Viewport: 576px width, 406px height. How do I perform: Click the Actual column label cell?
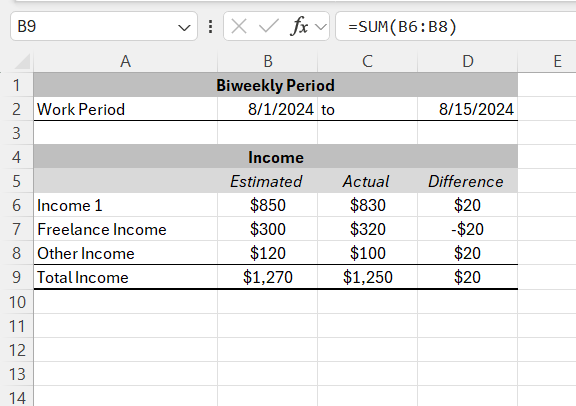tap(367, 181)
